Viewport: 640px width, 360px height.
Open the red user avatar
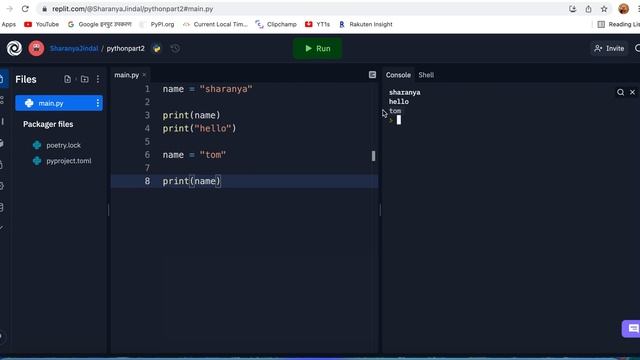click(36, 48)
